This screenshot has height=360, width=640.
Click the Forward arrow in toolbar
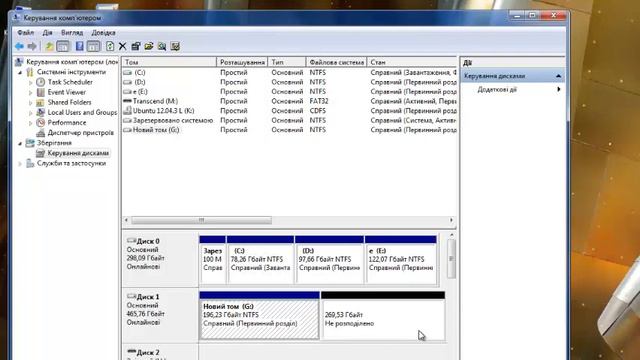(x=32, y=47)
